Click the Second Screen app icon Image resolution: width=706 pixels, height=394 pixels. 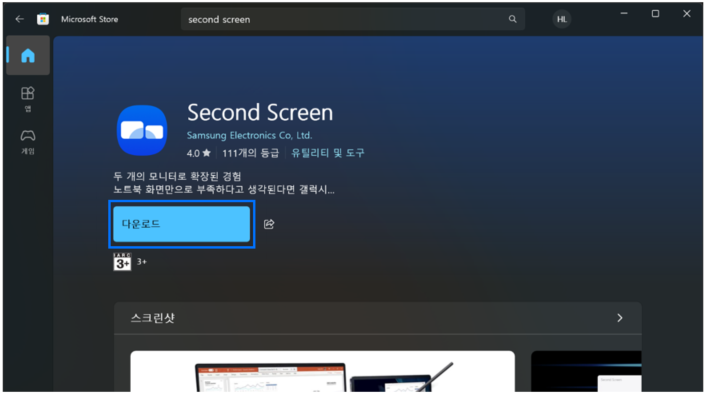(142, 130)
